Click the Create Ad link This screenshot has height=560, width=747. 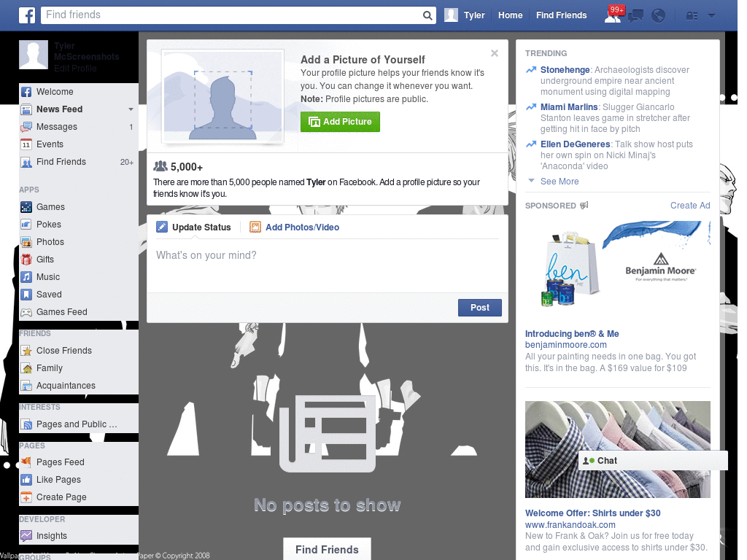click(x=690, y=205)
